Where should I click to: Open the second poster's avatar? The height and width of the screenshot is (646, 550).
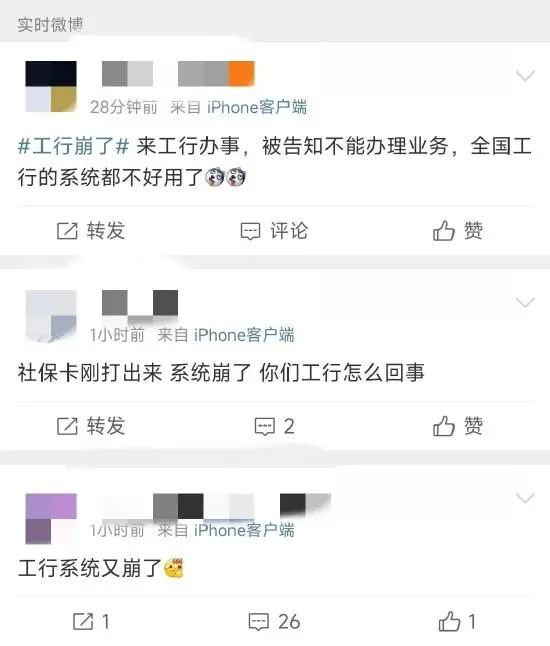point(51,316)
